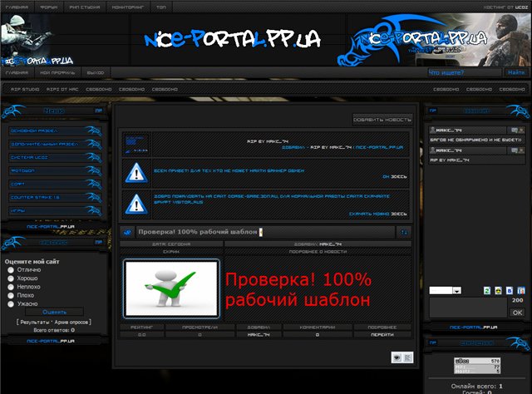Open 'Хостинг от uCoz' link in the top corner
Image resolution: width=532 pixels, height=394 pixels.
coord(505,7)
